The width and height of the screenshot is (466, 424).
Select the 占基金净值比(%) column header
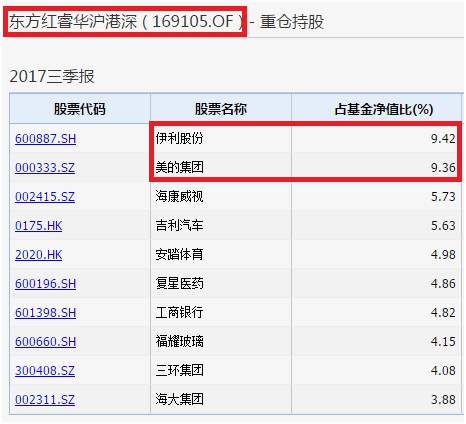[x=377, y=109]
